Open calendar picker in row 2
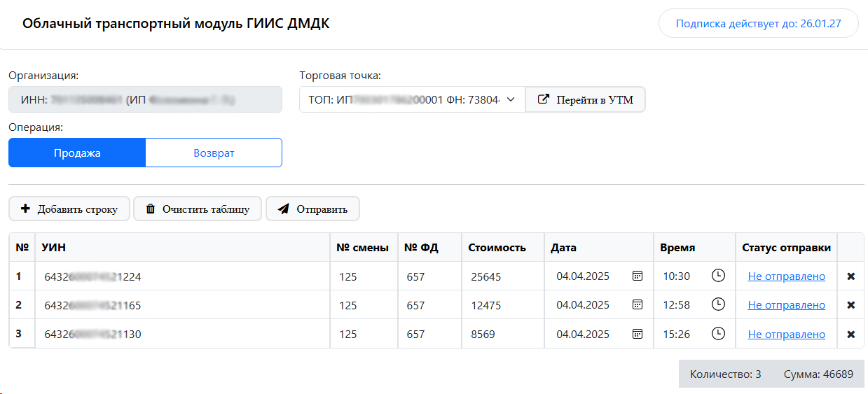The height and width of the screenshot is (394, 868). [x=637, y=304]
